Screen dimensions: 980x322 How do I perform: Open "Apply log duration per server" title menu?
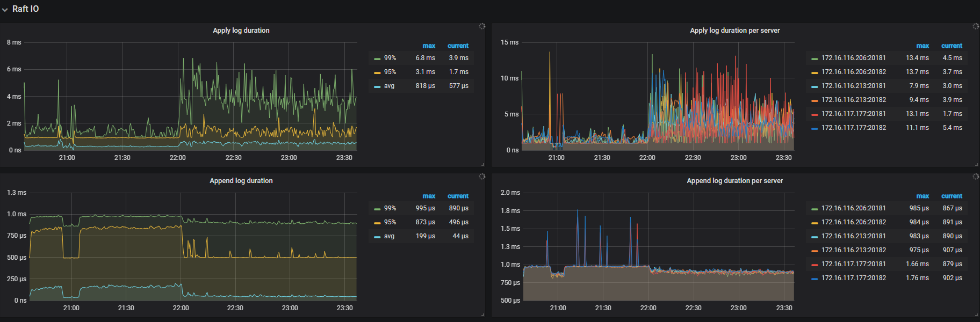pyautogui.click(x=734, y=31)
